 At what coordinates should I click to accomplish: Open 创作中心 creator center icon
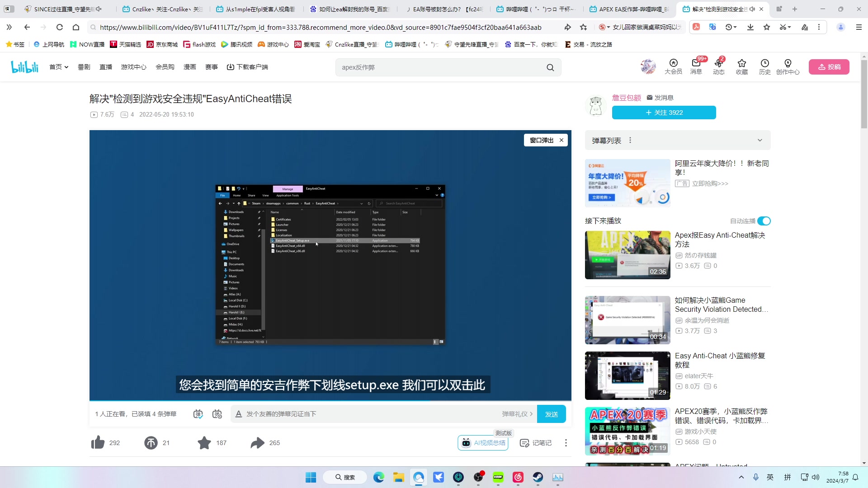click(x=788, y=67)
